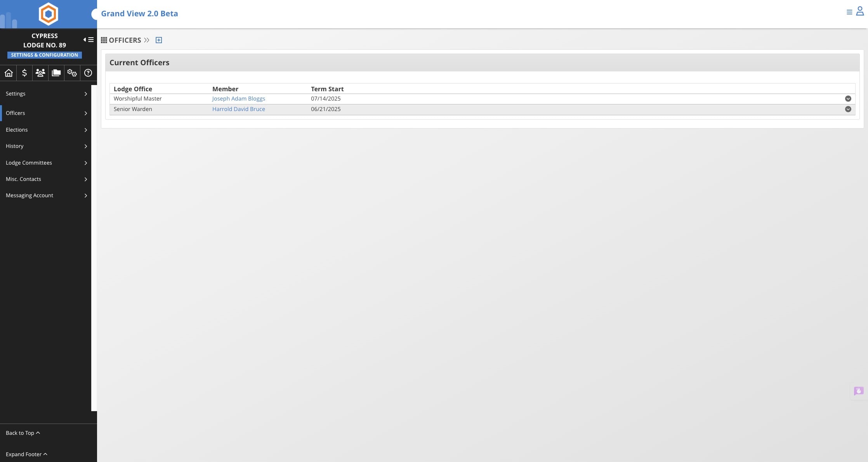
Task: Click the add officer plus icon
Action: click(x=159, y=40)
